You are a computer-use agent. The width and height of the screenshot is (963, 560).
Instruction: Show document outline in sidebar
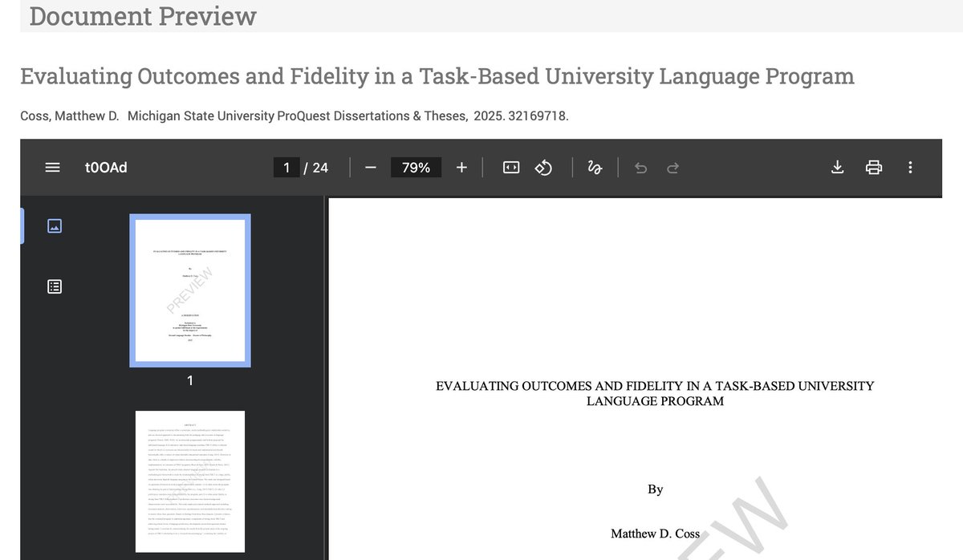pyautogui.click(x=55, y=286)
